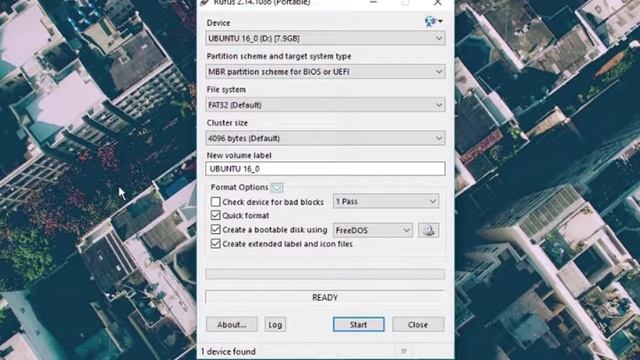The width and height of the screenshot is (640, 360).
Task: Click the select ISO disc image icon
Action: tap(428, 230)
